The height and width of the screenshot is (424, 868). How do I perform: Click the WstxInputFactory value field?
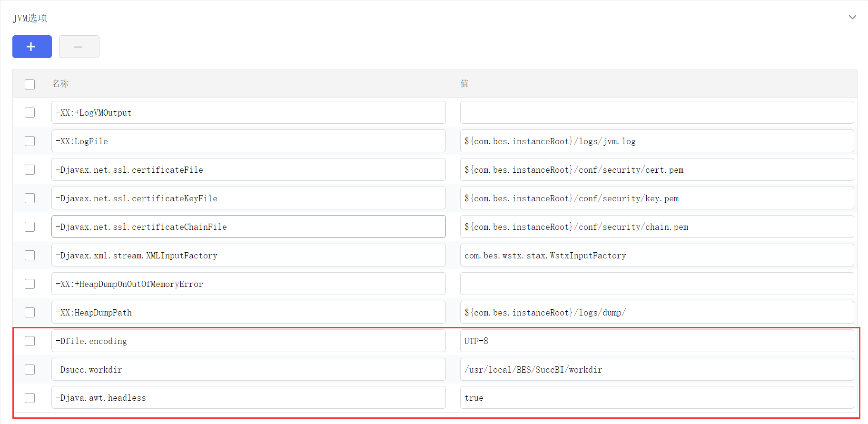[x=656, y=256]
